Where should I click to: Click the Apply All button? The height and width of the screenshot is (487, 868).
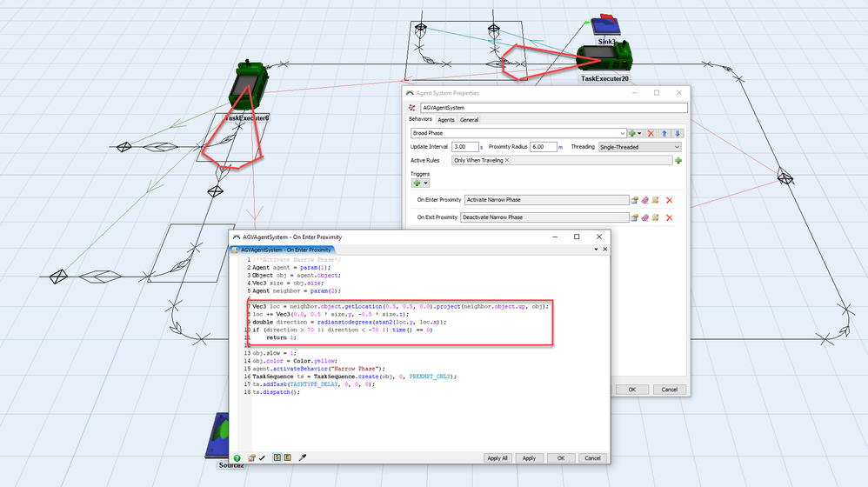point(497,458)
